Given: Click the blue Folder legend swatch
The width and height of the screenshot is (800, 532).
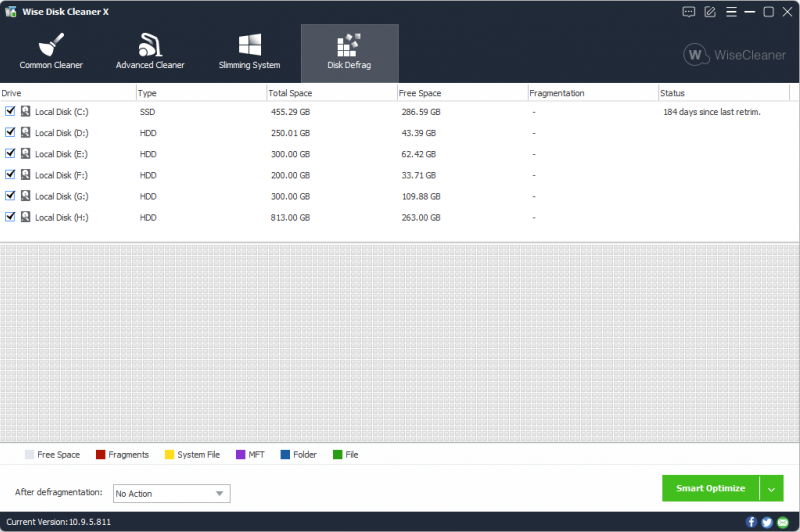Looking at the screenshot, I should (x=285, y=454).
